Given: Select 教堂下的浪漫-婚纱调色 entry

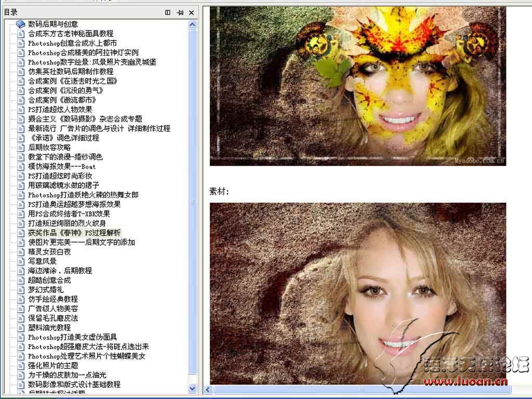Looking at the screenshot, I should tap(65, 157).
